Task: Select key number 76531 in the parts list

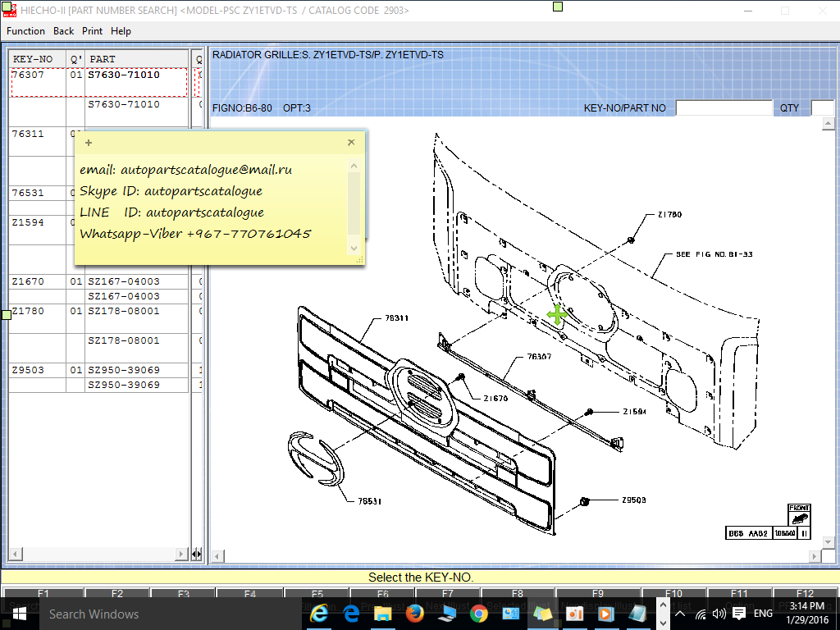Action: coord(28,192)
